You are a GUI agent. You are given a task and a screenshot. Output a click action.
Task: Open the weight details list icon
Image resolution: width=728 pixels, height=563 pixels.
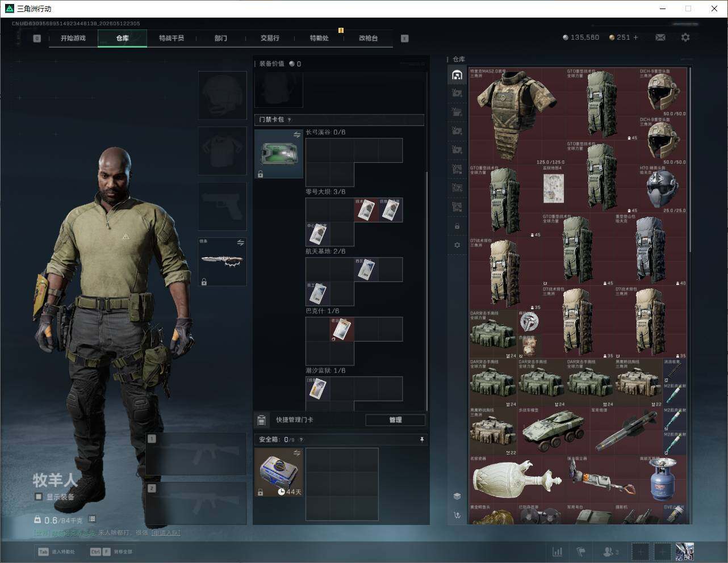coord(92,519)
